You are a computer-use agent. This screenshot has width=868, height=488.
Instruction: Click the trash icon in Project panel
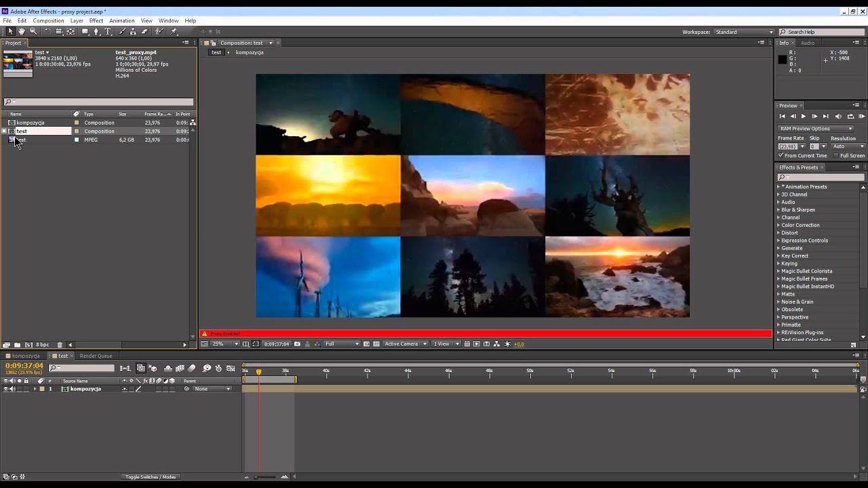click(x=60, y=345)
